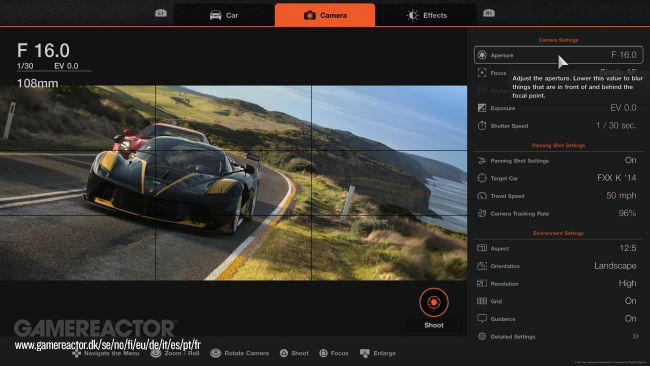
Task: Click the R1 shoulder button icon
Action: (489, 13)
